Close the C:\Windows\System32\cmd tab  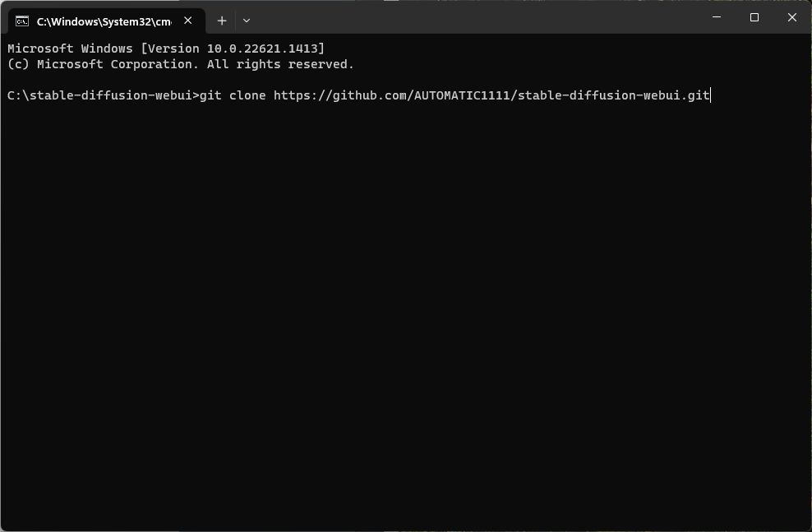pos(188,21)
